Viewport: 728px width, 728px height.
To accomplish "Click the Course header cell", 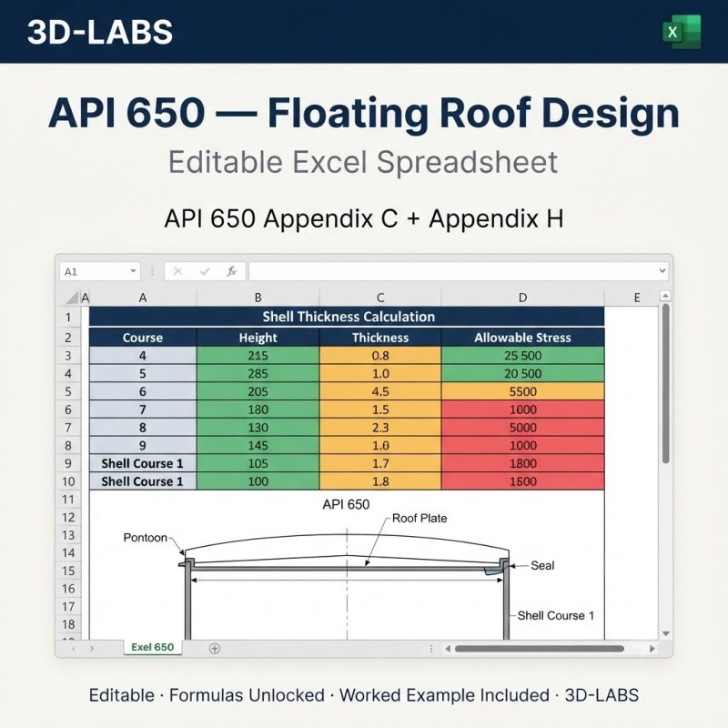I will 143,338.
